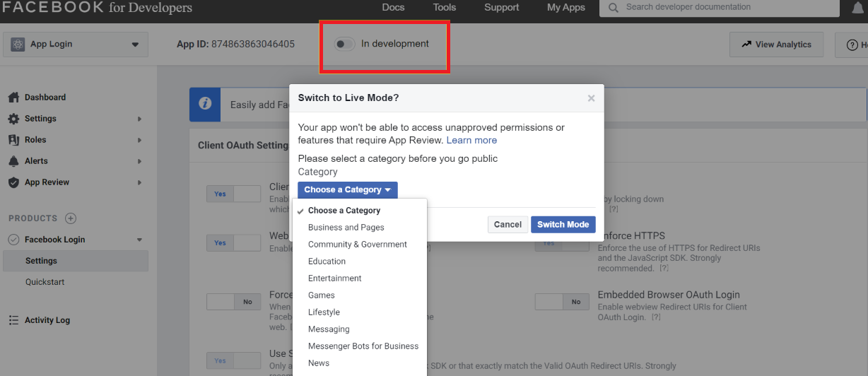Image resolution: width=868 pixels, height=376 pixels.
Task: Expand the Roles submenu arrow
Action: pyautogui.click(x=139, y=140)
